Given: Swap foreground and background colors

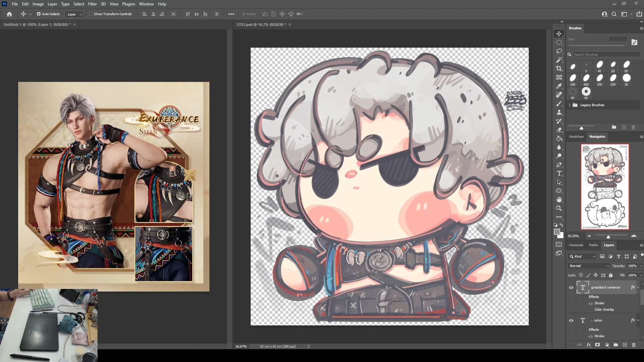Looking at the screenshot, I should pyautogui.click(x=561, y=225).
